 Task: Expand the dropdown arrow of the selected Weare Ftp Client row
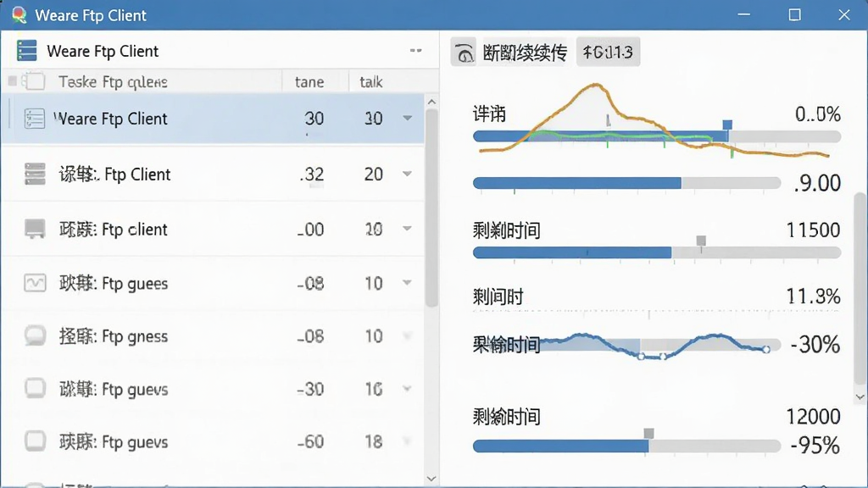coord(408,118)
